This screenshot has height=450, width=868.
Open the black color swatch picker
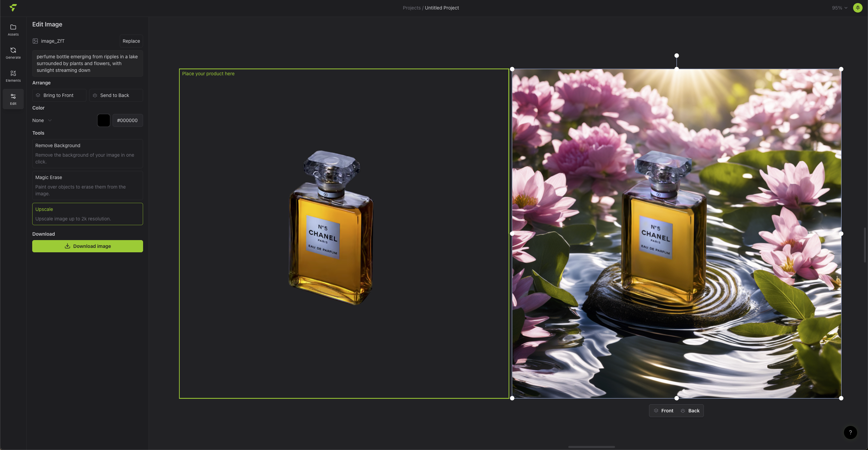[104, 120]
